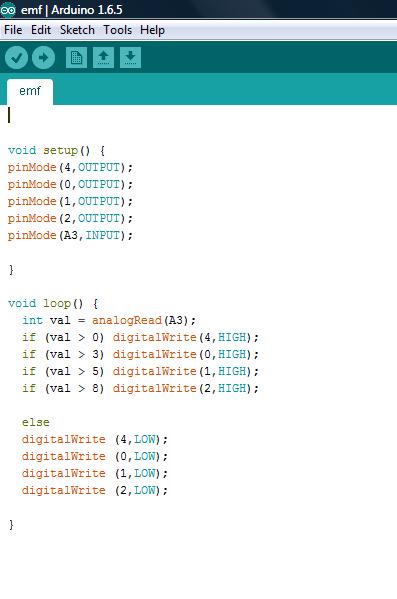397x599 pixels.
Task: Click the 'pinMode(2,OUTPUT);' line
Action: (x=70, y=219)
